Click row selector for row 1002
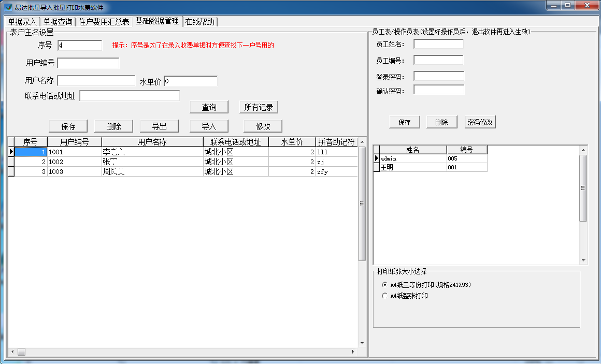601x364 pixels. tap(11, 162)
